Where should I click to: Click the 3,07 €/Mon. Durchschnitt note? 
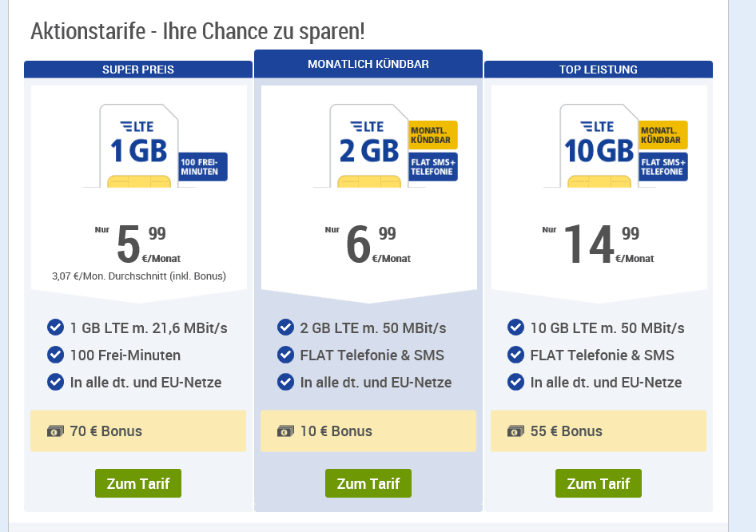point(139,276)
